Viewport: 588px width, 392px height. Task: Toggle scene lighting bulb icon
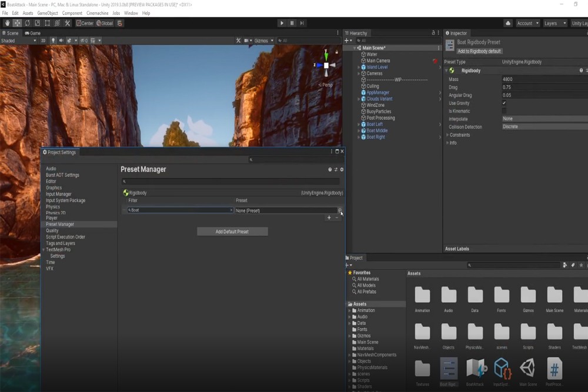[x=54, y=41]
